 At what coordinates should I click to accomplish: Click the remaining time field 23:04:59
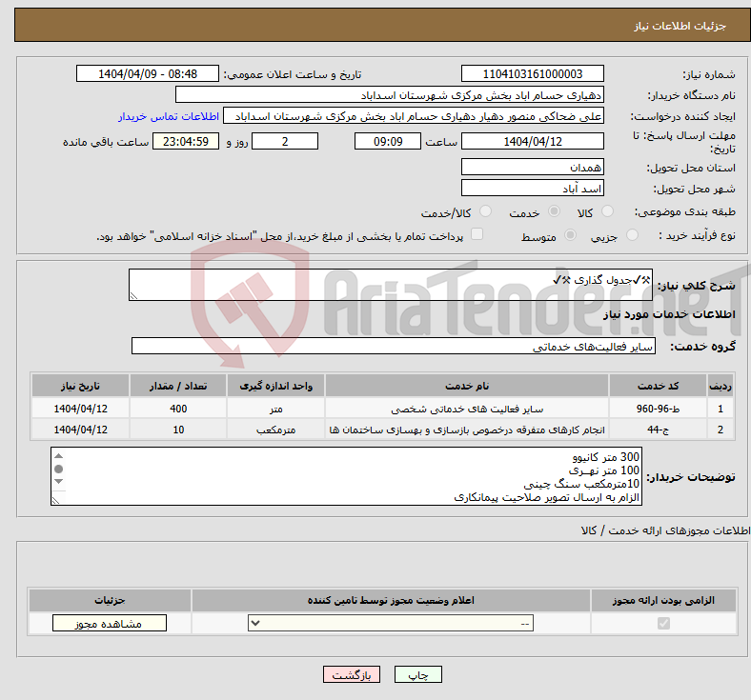[x=186, y=141]
